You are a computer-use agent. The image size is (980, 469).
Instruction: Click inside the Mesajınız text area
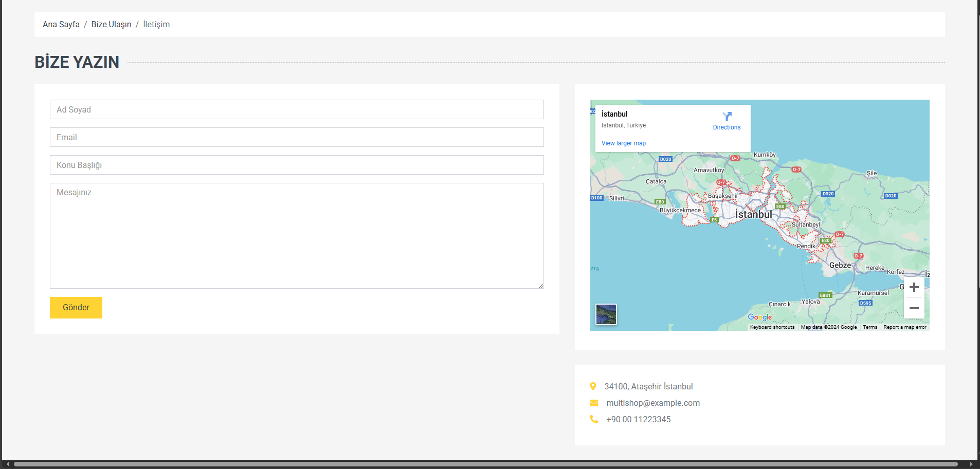coord(297,236)
